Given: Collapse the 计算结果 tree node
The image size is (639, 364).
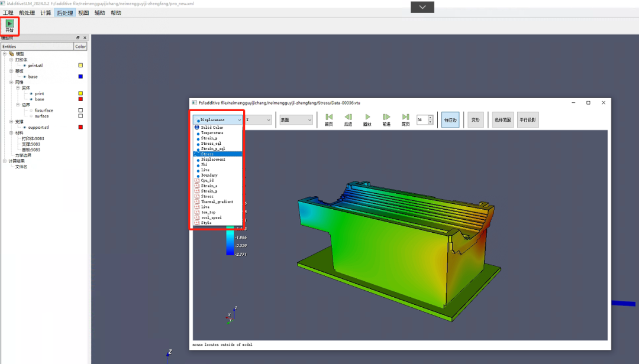Looking at the screenshot, I should tap(5, 161).
